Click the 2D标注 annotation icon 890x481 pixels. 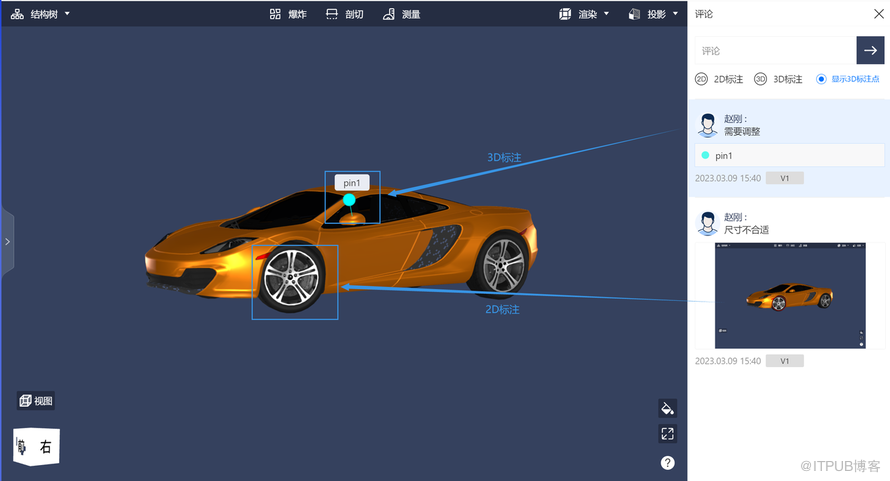[702, 79]
